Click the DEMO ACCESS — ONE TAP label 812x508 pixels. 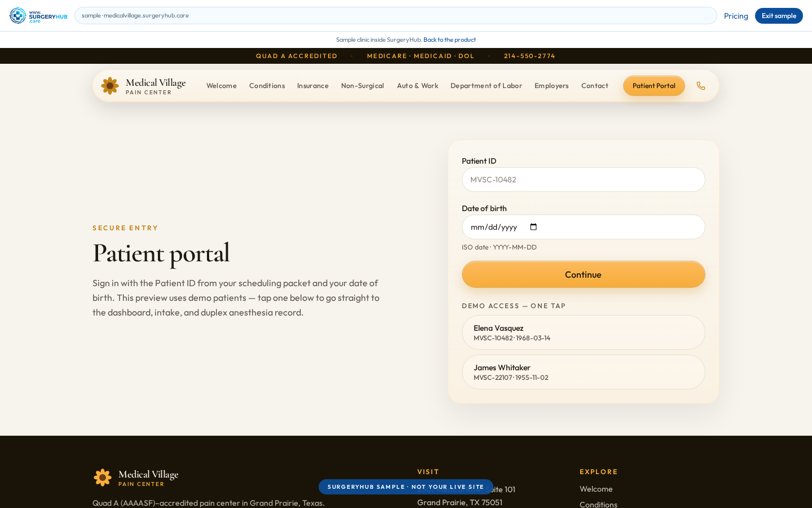pos(514,306)
